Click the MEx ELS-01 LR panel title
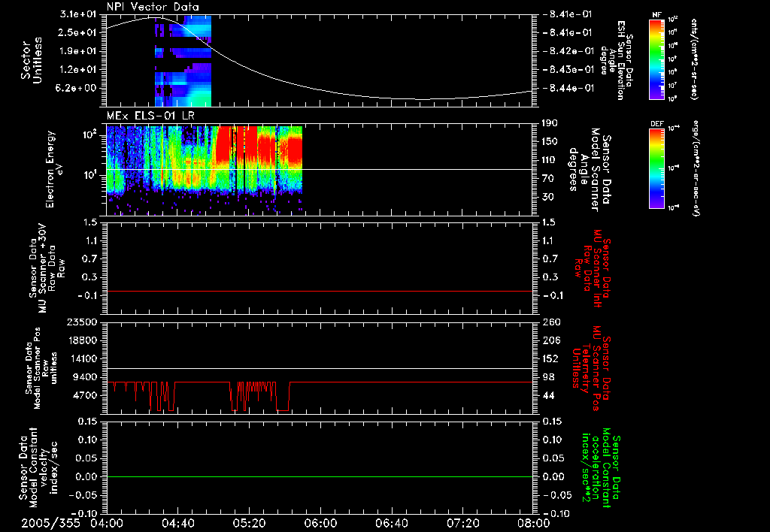 (150, 116)
